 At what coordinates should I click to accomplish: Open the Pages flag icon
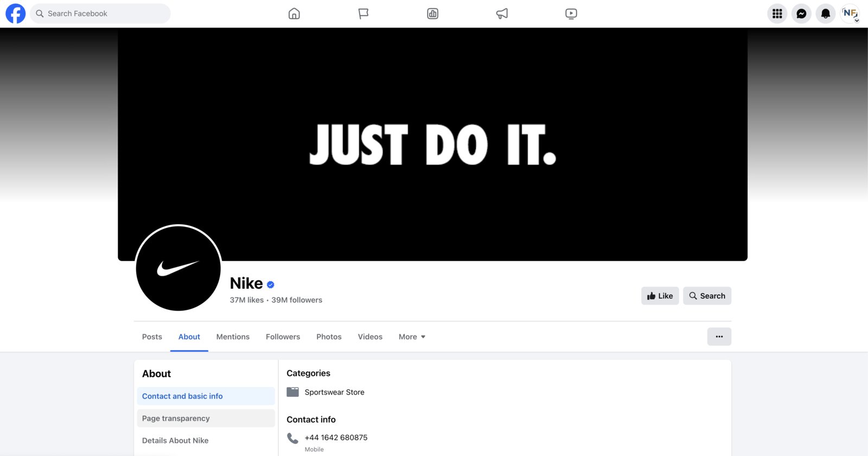(363, 14)
